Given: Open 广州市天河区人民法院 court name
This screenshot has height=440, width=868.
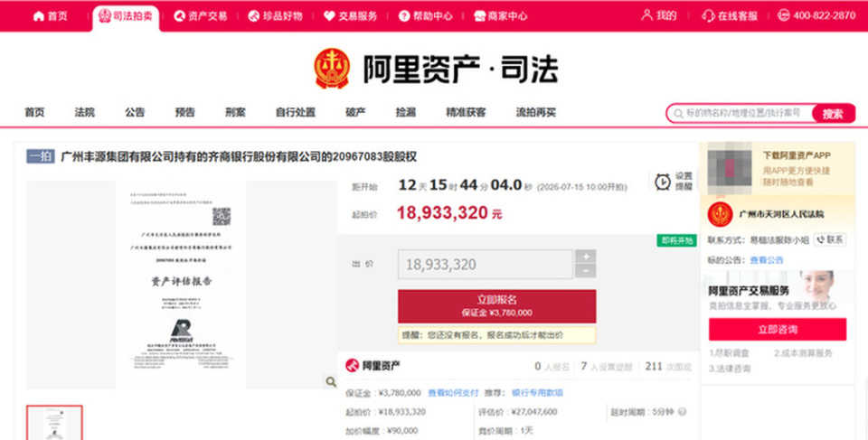Looking at the screenshot, I should point(781,214).
